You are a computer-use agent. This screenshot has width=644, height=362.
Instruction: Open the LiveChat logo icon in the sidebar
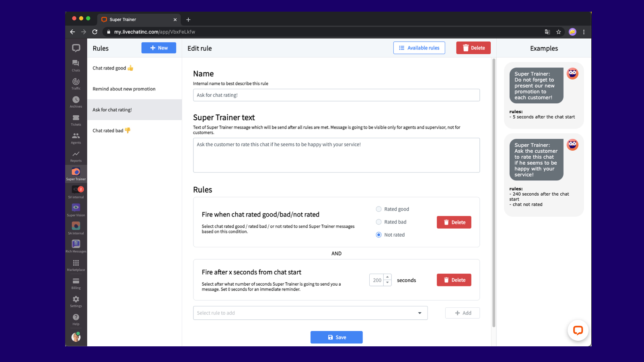(x=76, y=48)
